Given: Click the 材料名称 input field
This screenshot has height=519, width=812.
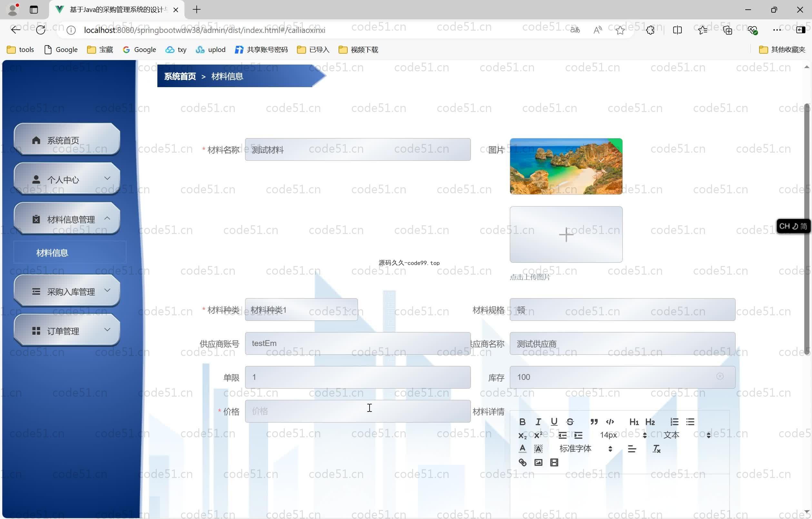Looking at the screenshot, I should 358,149.
